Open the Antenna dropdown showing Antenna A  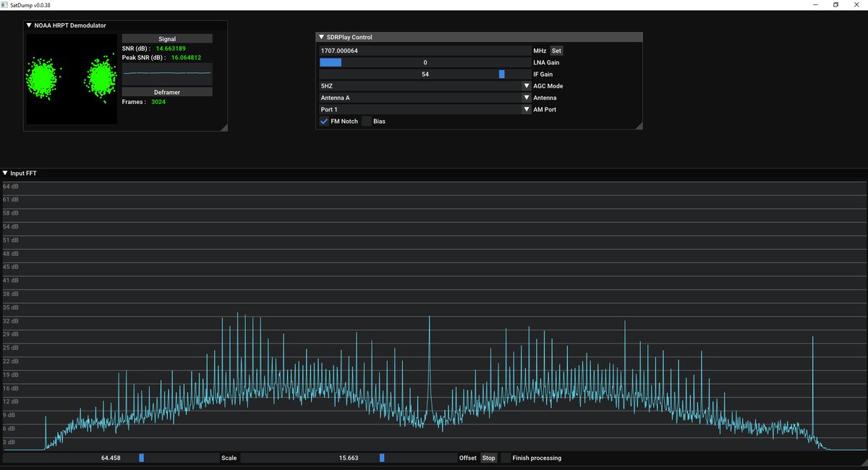point(425,98)
